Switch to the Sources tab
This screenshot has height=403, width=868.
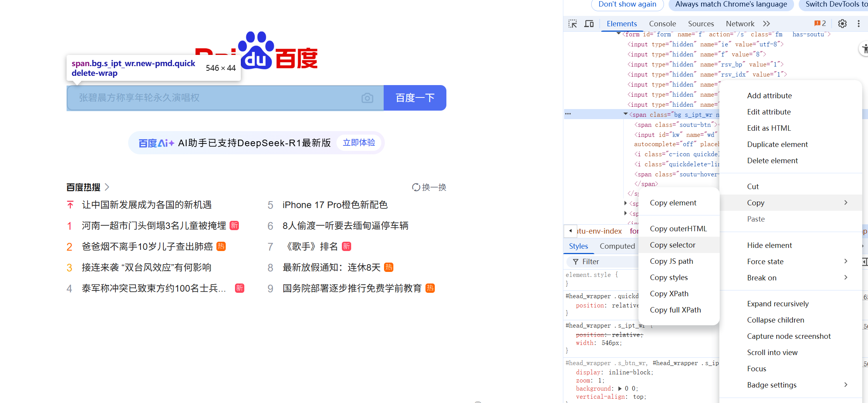click(x=701, y=24)
